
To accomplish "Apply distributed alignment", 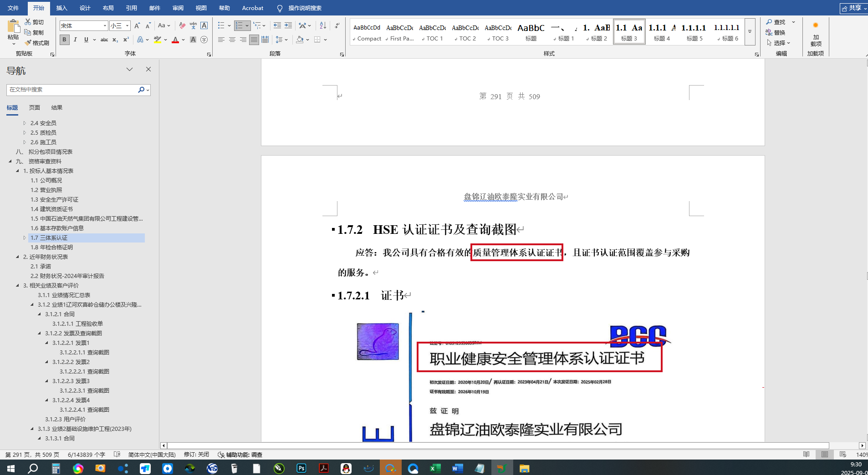I will coord(265,40).
